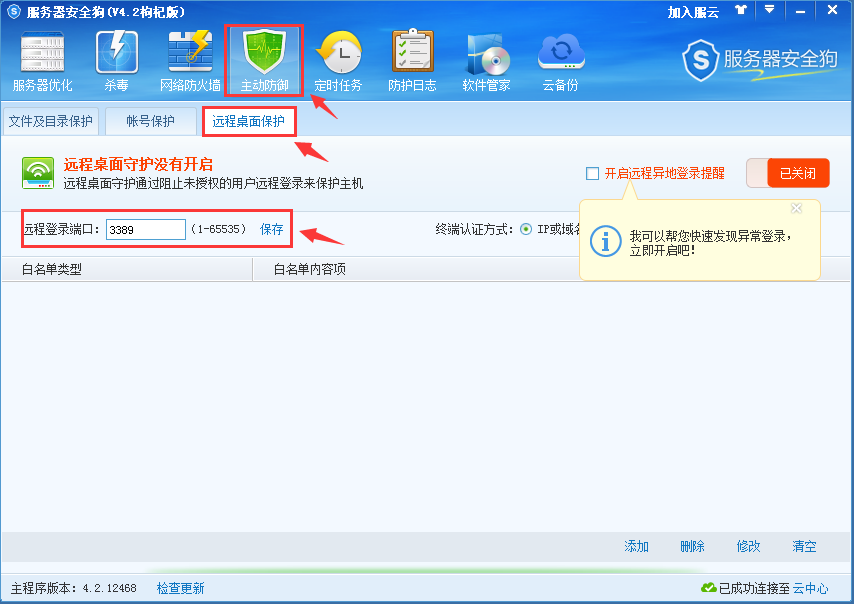Click 保存 to save the port
The image size is (854, 604).
pos(271,229)
